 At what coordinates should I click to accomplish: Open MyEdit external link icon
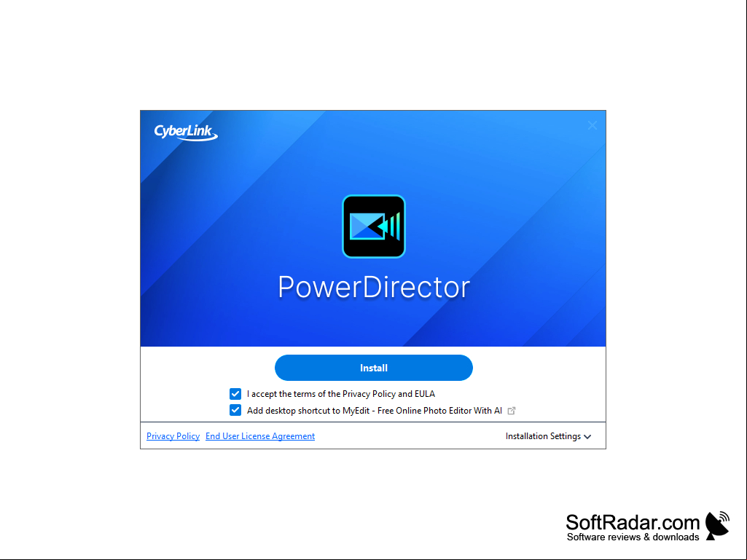click(511, 411)
